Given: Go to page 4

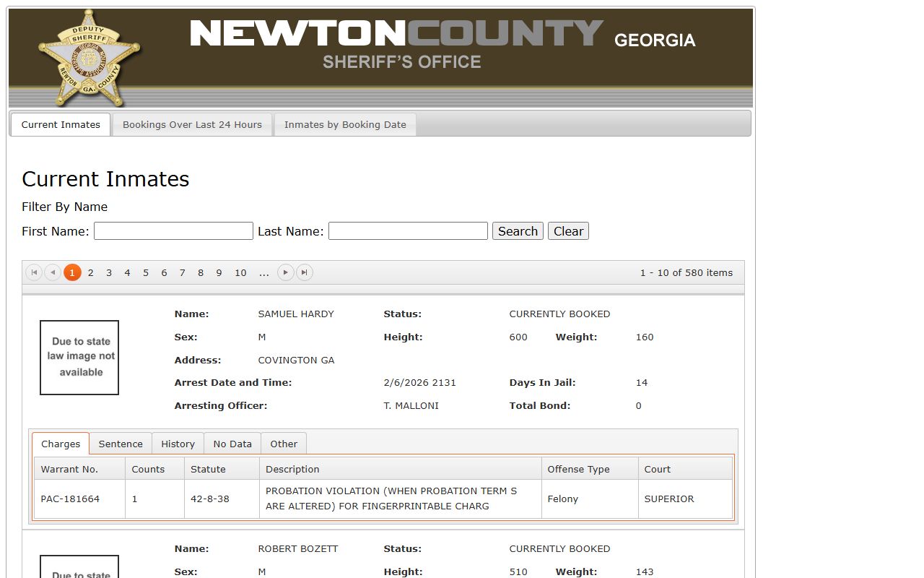Looking at the screenshot, I should point(127,272).
